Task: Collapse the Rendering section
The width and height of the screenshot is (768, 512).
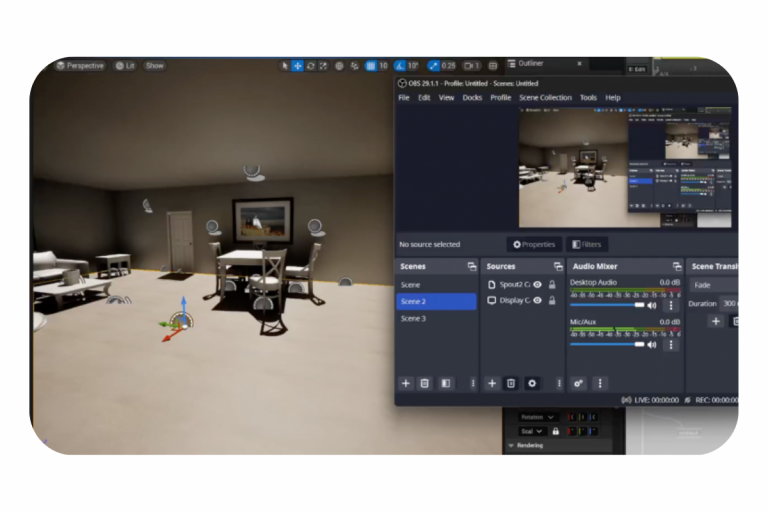Action: pos(511,445)
